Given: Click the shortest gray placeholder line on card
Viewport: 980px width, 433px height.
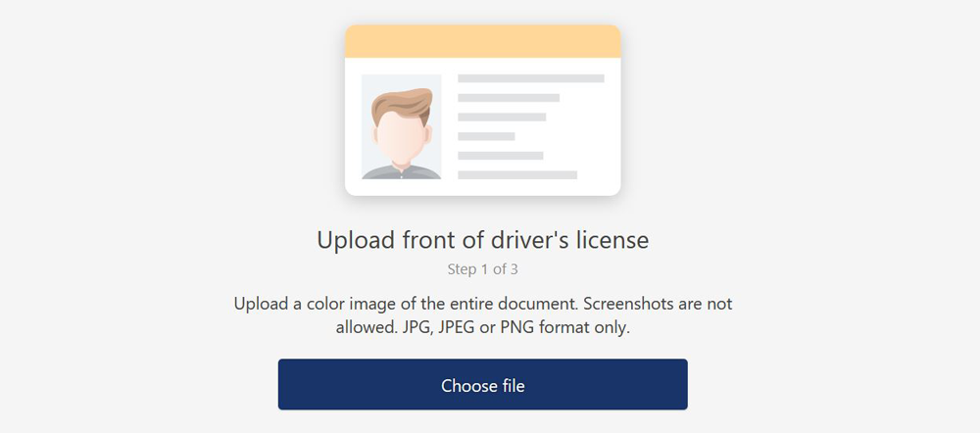Looking at the screenshot, I should click(486, 136).
